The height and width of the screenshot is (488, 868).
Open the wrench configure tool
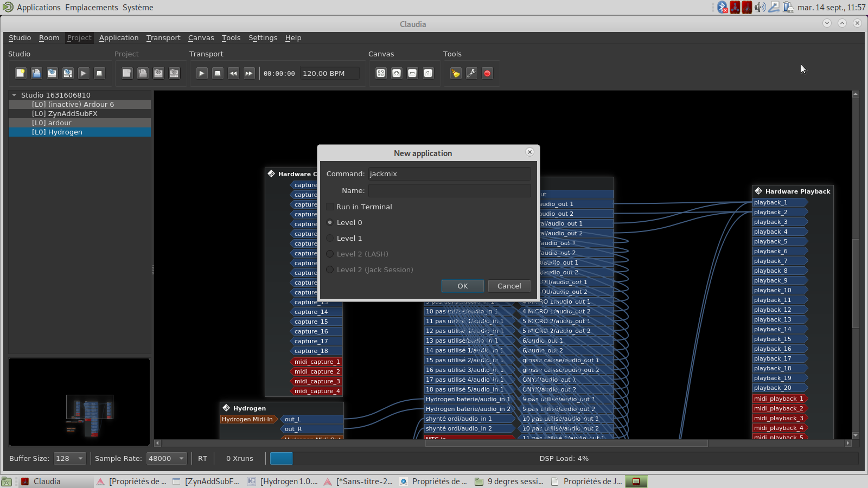471,73
